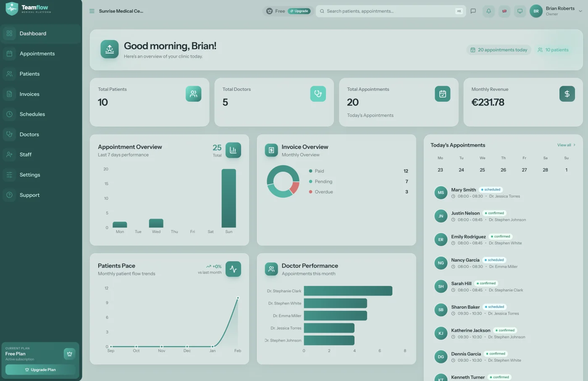Open View all appointments chevron link
Image resolution: width=588 pixels, height=381 pixels.
pyautogui.click(x=566, y=145)
